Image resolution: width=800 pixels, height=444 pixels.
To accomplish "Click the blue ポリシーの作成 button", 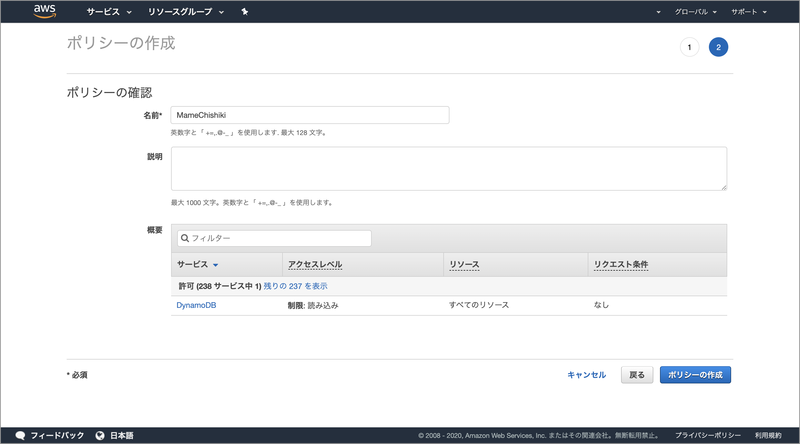I will pos(695,375).
